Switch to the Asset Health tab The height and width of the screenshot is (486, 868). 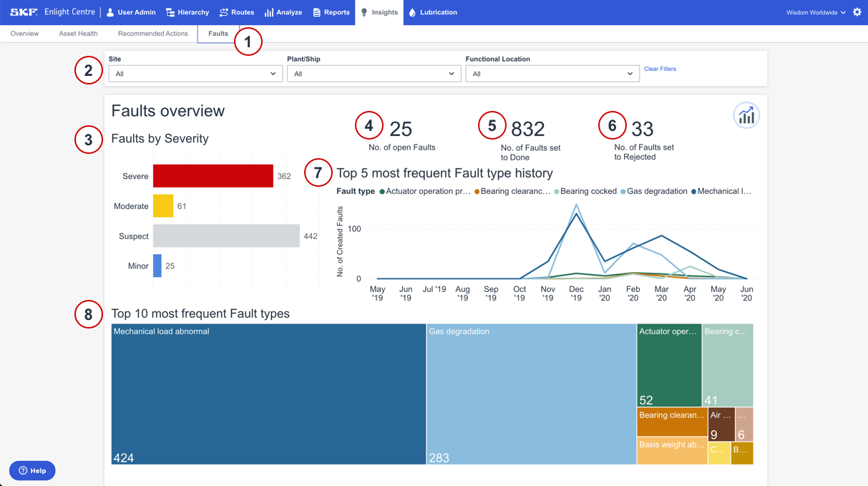click(x=78, y=33)
